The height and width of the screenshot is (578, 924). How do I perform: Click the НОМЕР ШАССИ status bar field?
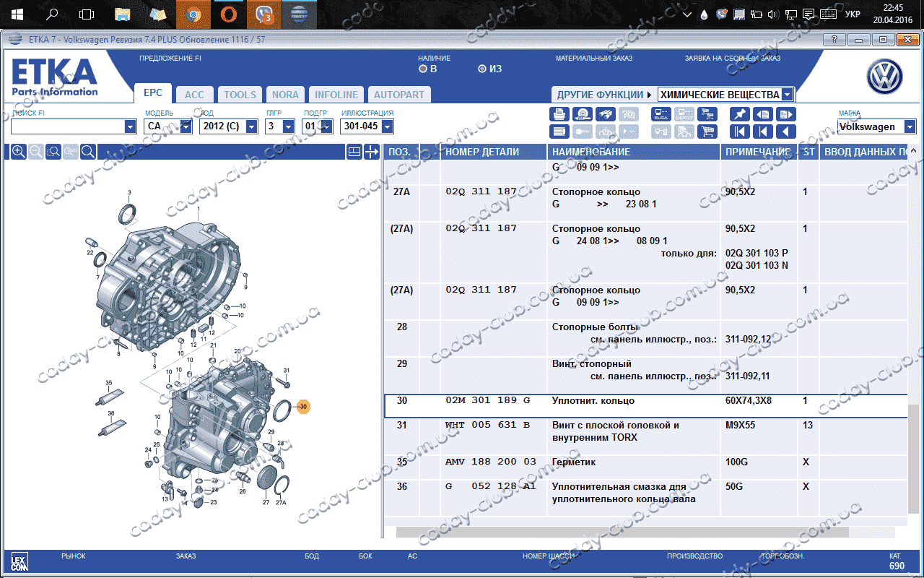click(x=549, y=556)
